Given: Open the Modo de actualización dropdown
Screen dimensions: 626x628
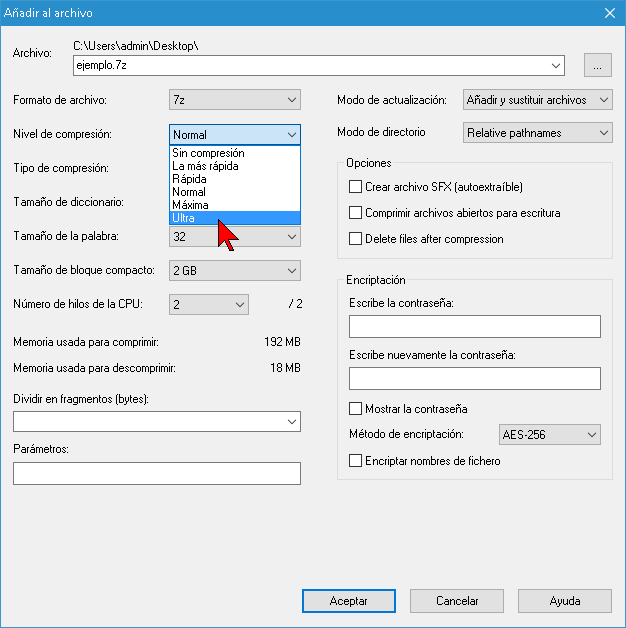Looking at the screenshot, I should click(x=537, y=100).
